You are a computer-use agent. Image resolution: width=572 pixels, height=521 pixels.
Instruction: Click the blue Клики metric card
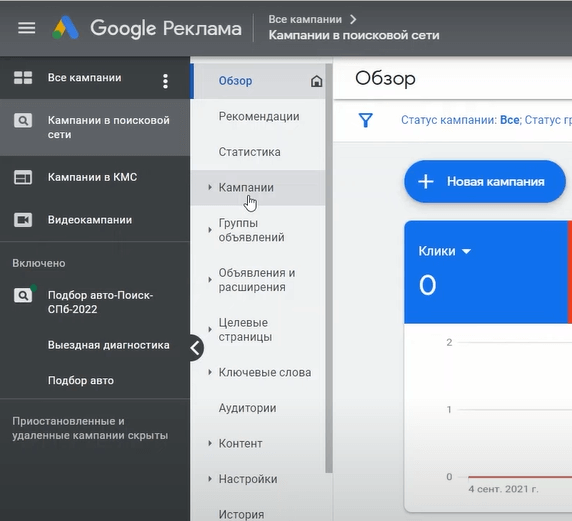[x=486, y=272]
